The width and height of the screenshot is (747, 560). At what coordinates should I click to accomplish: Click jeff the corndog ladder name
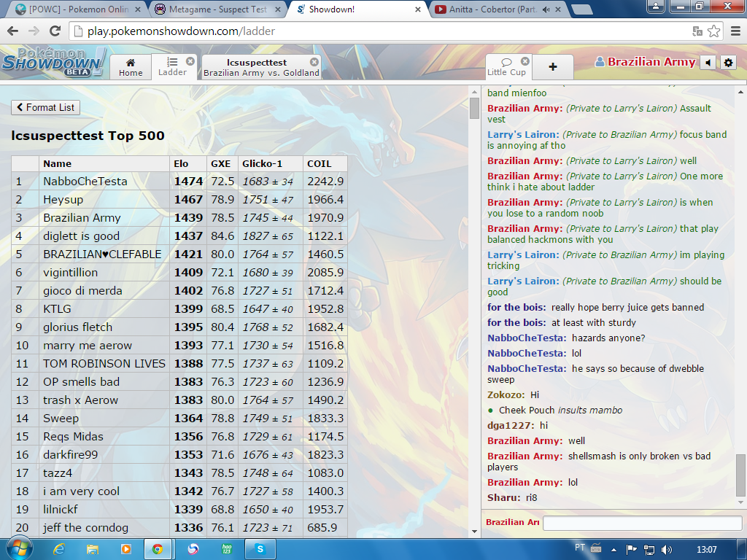(x=86, y=528)
